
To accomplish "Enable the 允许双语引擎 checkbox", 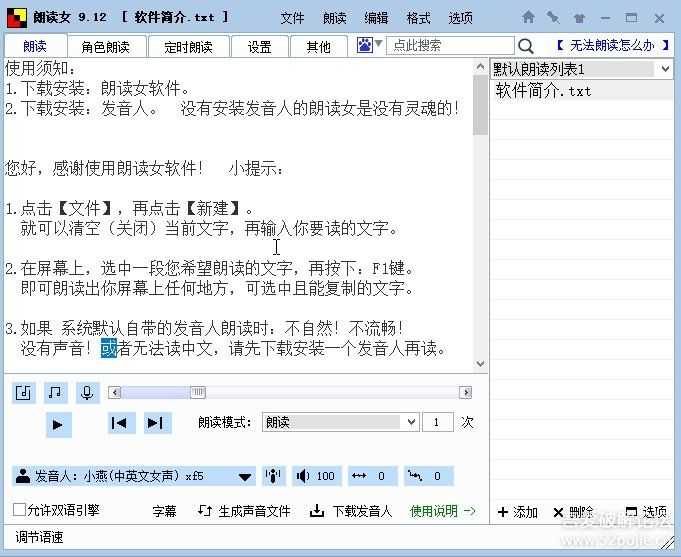I will (20, 510).
